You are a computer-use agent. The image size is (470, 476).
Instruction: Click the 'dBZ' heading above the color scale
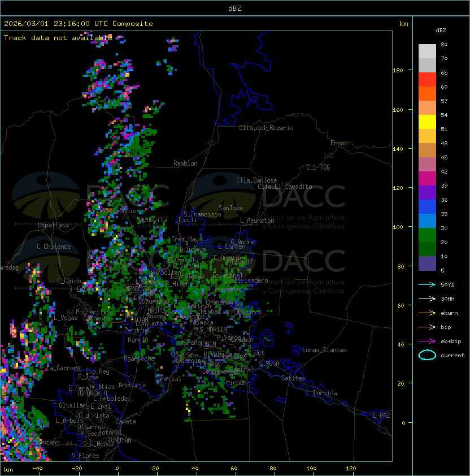click(x=441, y=31)
